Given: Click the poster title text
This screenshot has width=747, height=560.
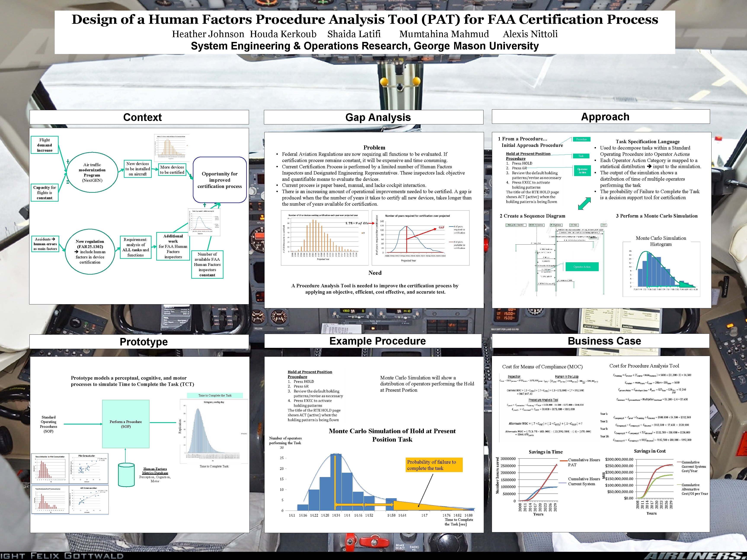Looking at the screenshot, I should point(365,19).
